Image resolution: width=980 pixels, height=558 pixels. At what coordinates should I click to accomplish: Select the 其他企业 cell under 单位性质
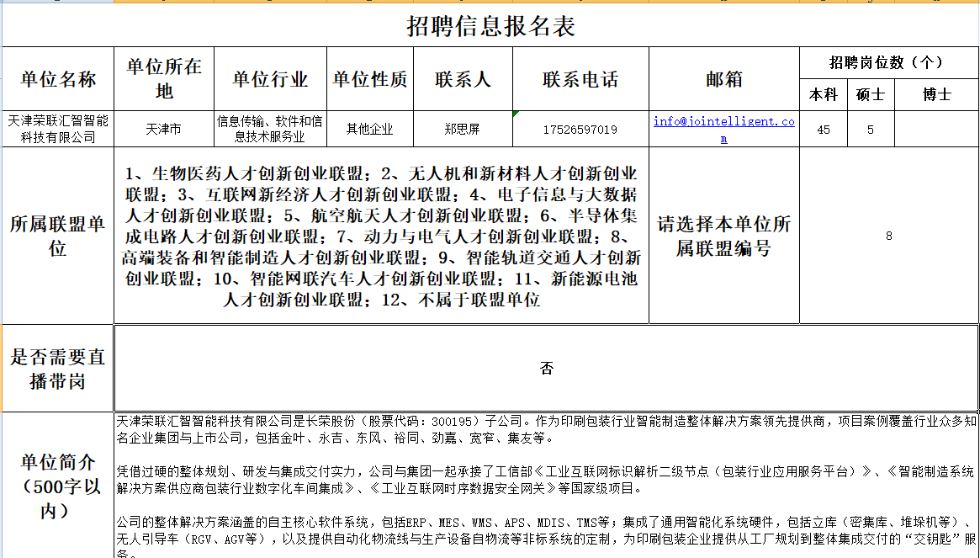369,130
